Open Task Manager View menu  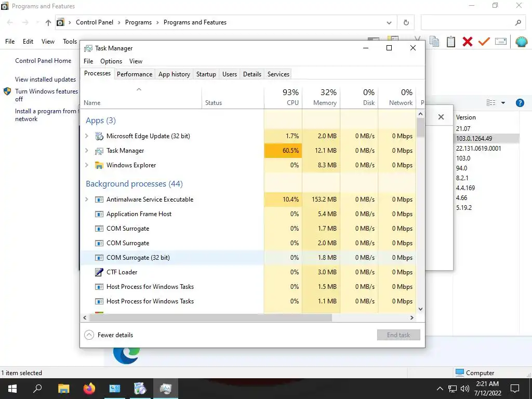[136, 61]
